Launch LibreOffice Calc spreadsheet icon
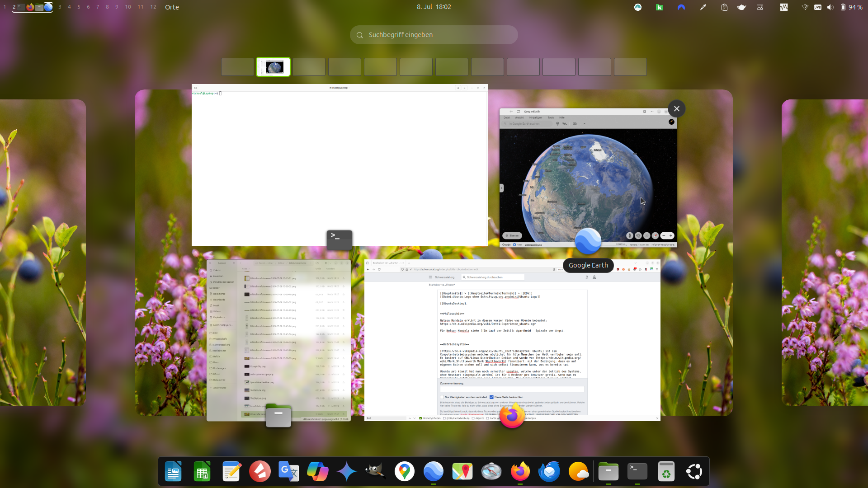This screenshot has width=868, height=488. [x=202, y=472]
